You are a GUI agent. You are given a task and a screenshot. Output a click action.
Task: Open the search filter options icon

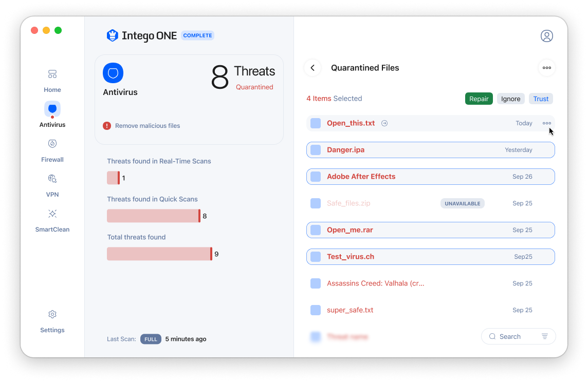coord(545,337)
